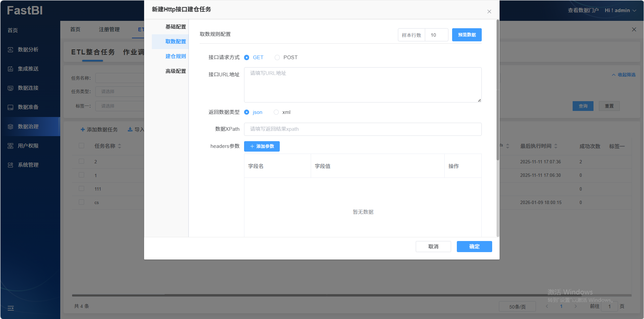
Task: Select the POST request method
Action: click(277, 57)
